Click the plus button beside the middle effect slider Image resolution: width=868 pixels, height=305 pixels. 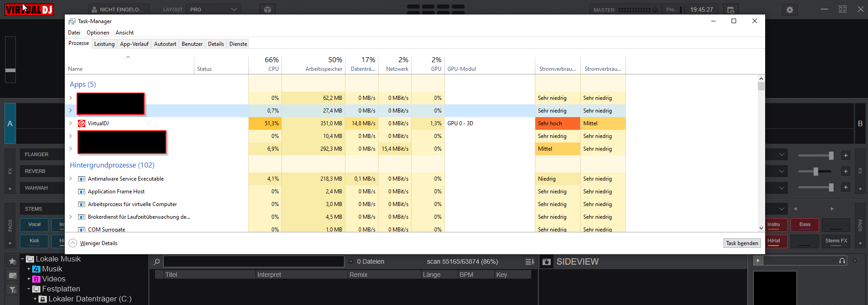point(846,172)
